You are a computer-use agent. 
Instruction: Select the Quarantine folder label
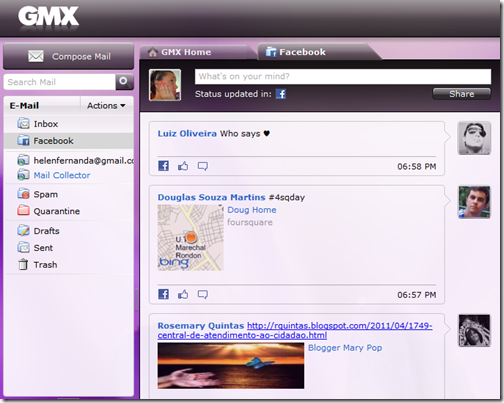coord(57,211)
